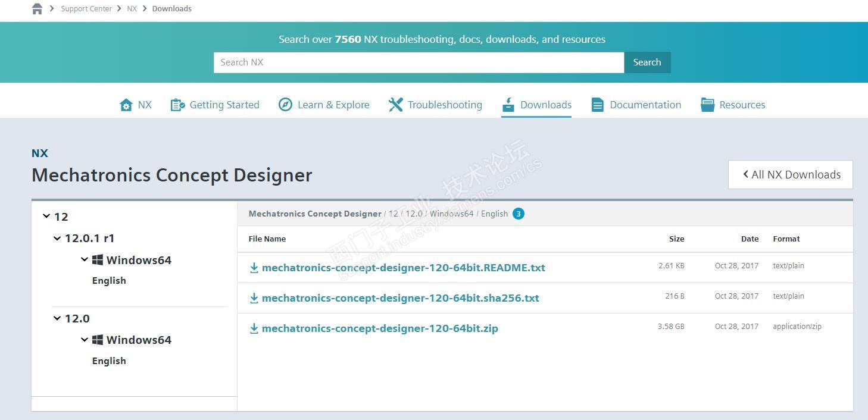Image resolution: width=868 pixels, height=420 pixels.
Task: Open the Resources tab
Action: [742, 105]
